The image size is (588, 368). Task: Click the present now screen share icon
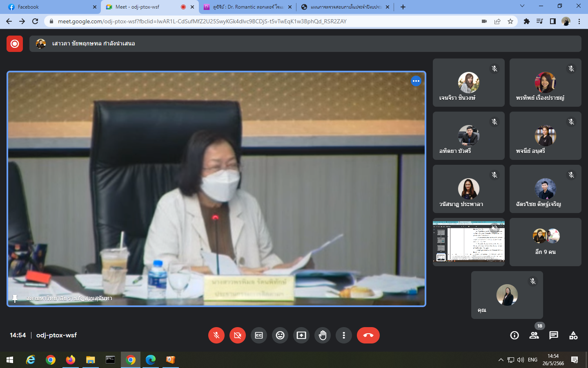(301, 335)
